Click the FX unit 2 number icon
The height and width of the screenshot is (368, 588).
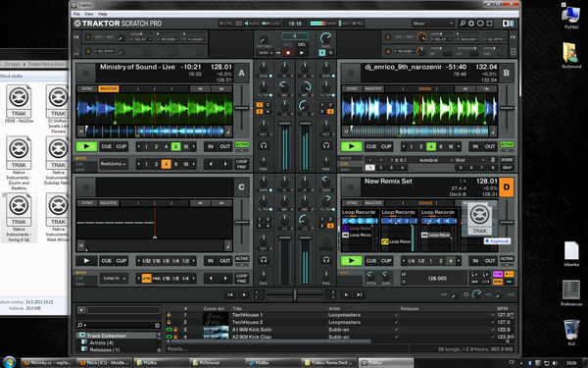point(388,37)
